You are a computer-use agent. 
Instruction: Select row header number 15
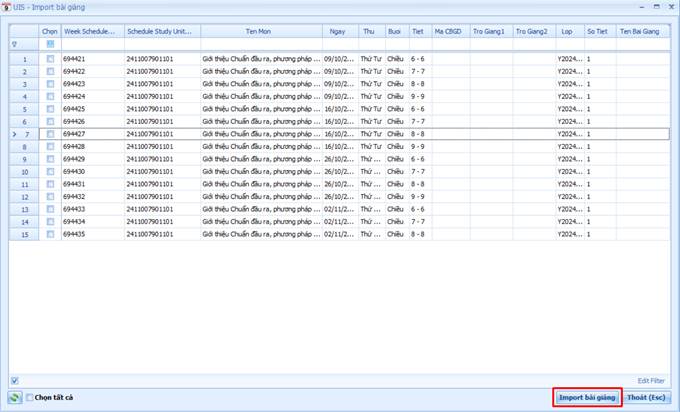click(x=24, y=235)
